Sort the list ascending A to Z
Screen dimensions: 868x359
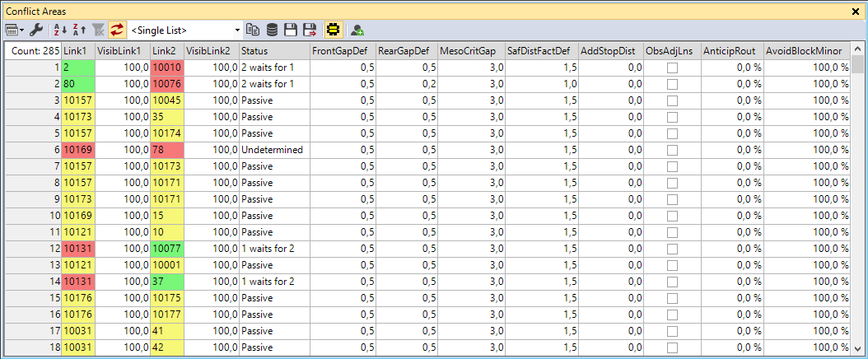click(x=58, y=30)
